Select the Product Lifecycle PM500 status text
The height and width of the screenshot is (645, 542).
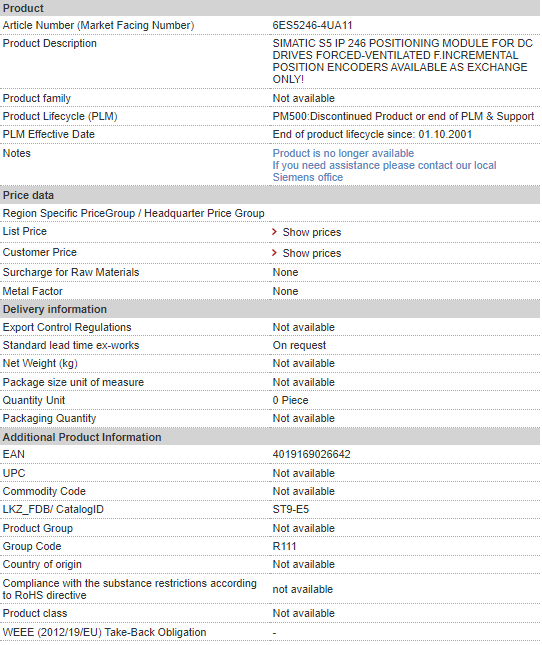coord(403,116)
